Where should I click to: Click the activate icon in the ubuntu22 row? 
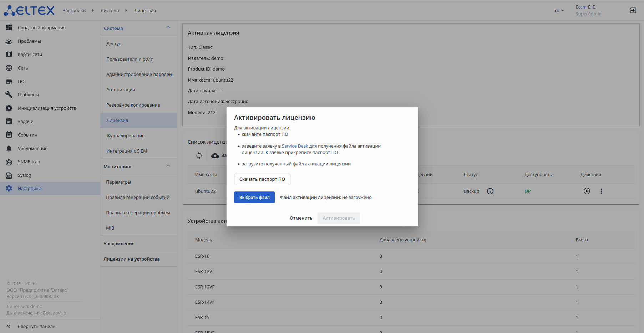[587, 191]
